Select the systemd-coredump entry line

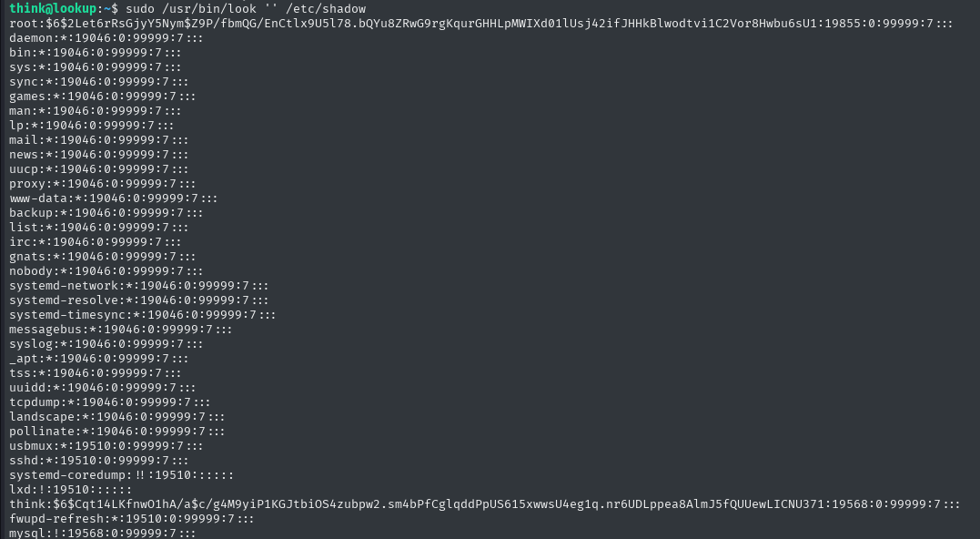(121, 474)
